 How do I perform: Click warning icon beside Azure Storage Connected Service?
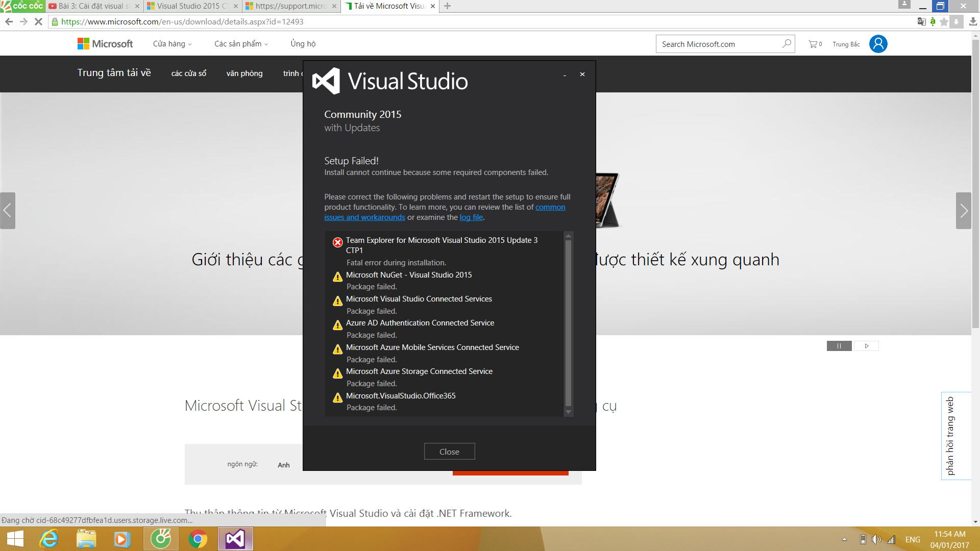pyautogui.click(x=337, y=373)
